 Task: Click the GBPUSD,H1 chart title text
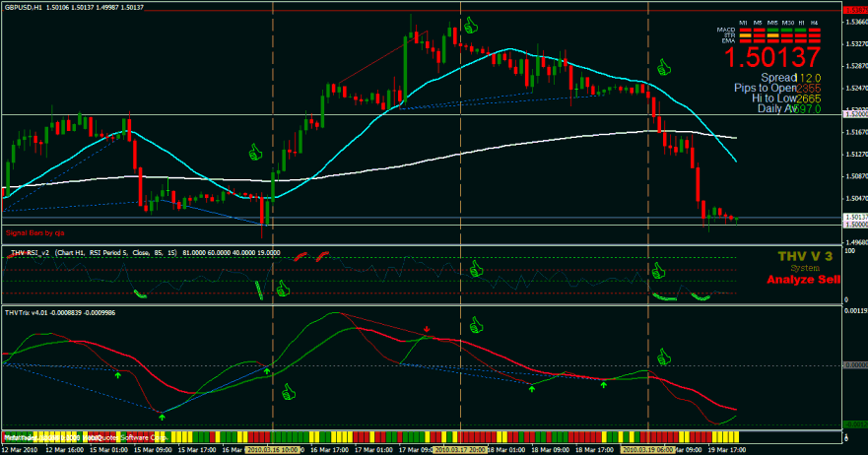point(23,7)
